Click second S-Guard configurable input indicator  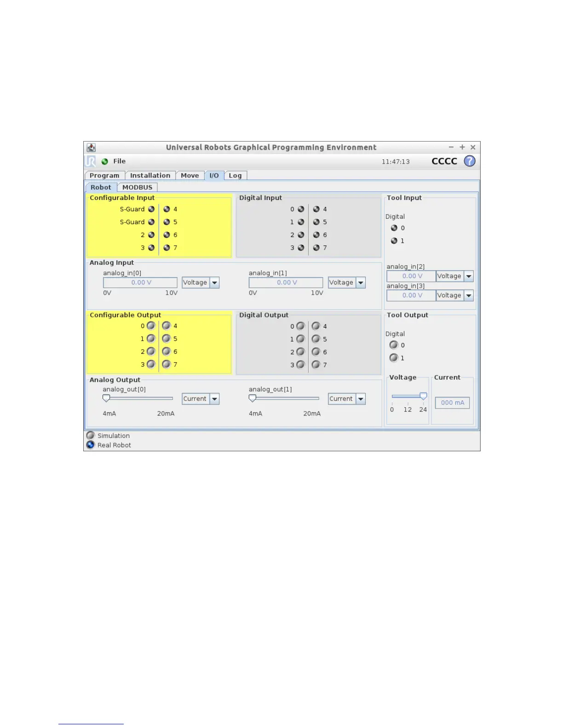(x=151, y=222)
